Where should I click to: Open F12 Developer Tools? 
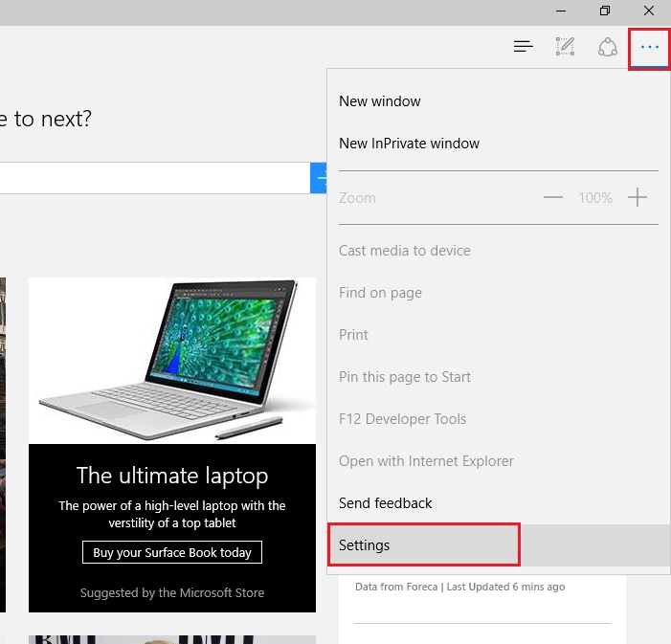coord(499,419)
